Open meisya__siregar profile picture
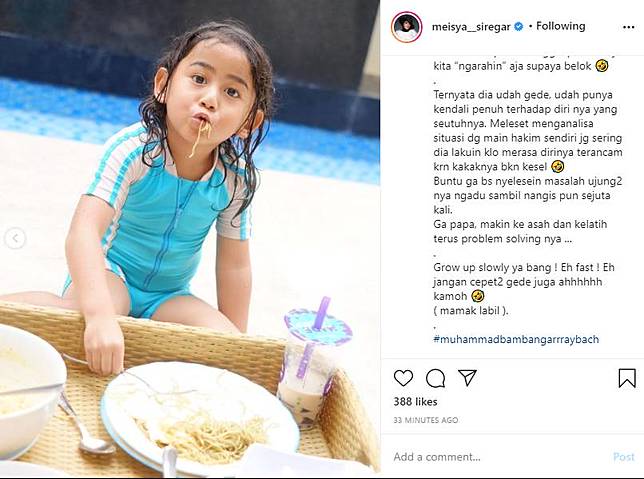The image size is (644, 479). pyautogui.click(x=407, y=27)
